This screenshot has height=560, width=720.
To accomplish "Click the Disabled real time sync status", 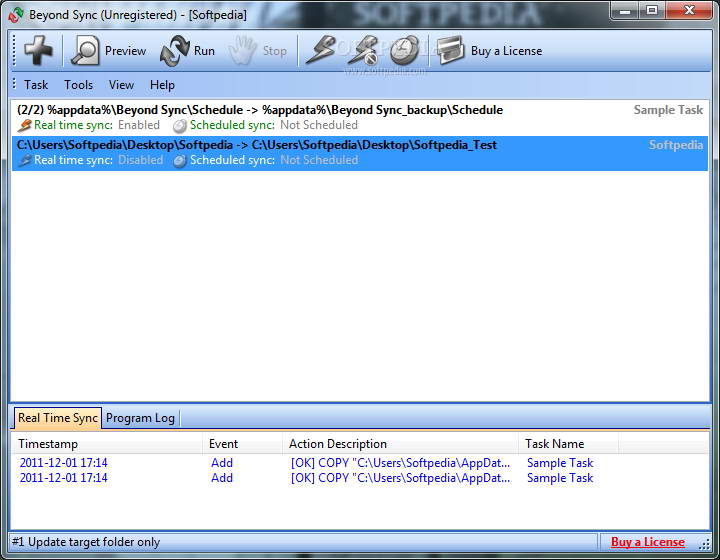I will (x=141, y=160).
